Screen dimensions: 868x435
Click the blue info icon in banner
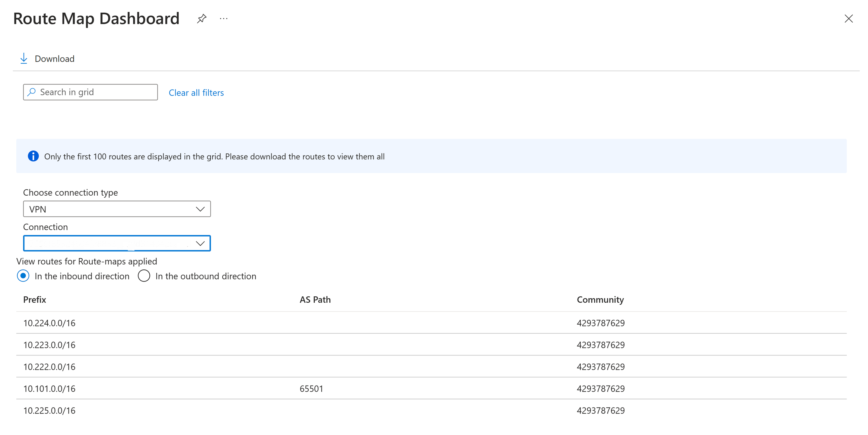[x=33, y=156]
